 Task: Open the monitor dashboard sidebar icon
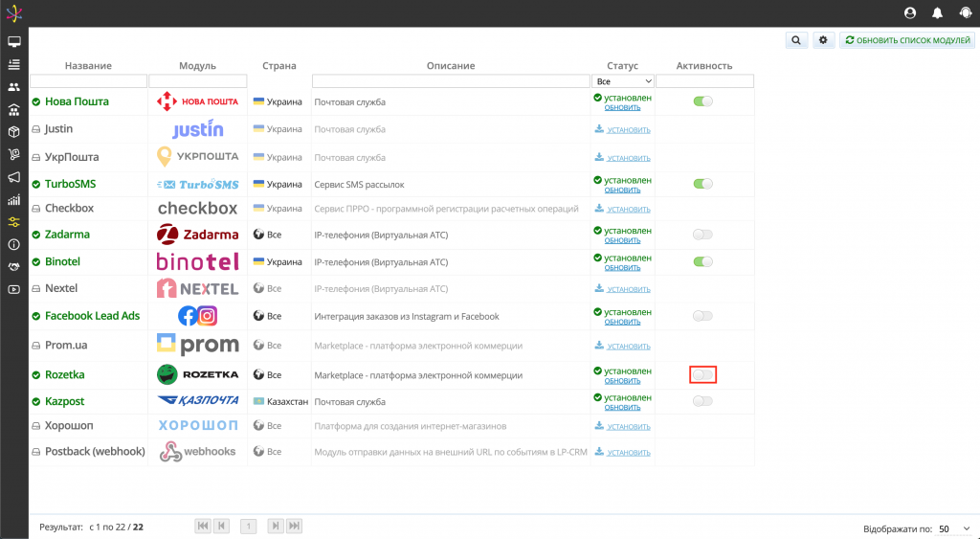pos(13,42)
